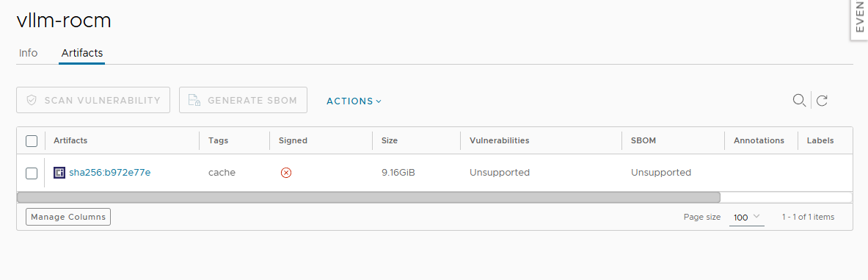Click the Vulnerabilities column header
868x280 pixels.
point(500,140)
